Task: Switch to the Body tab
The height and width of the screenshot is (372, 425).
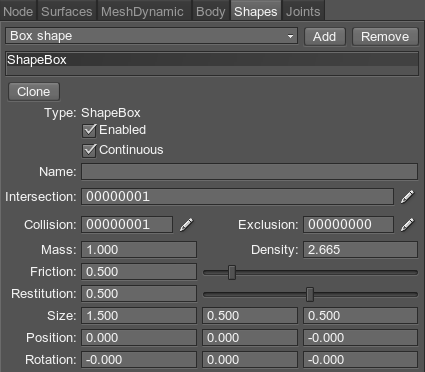Action: coord(211,11)
